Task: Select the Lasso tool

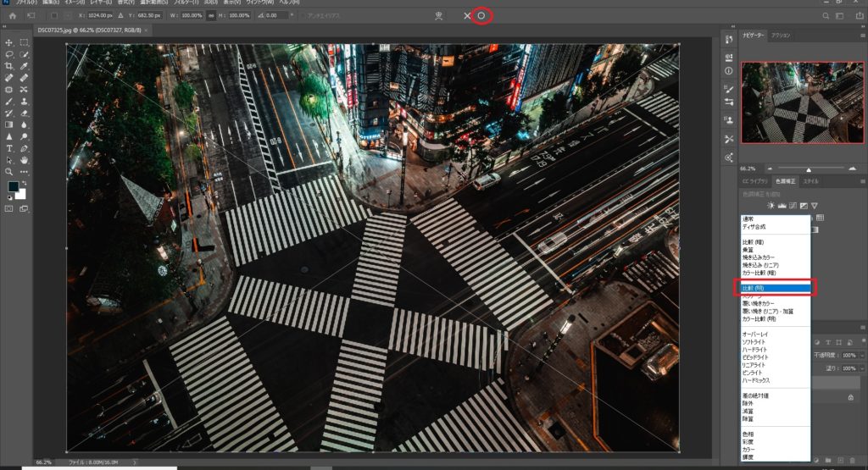Action: click(x=8, y=54)
